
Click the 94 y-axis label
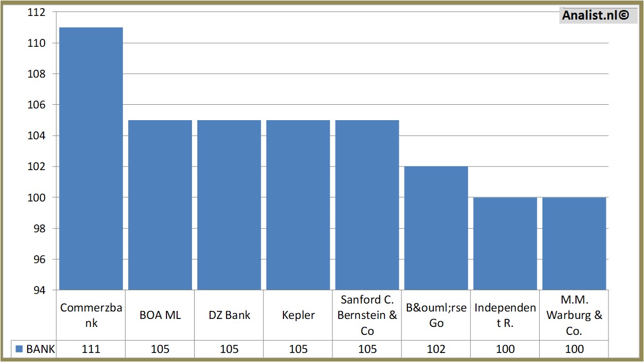(x=39, y=290)
